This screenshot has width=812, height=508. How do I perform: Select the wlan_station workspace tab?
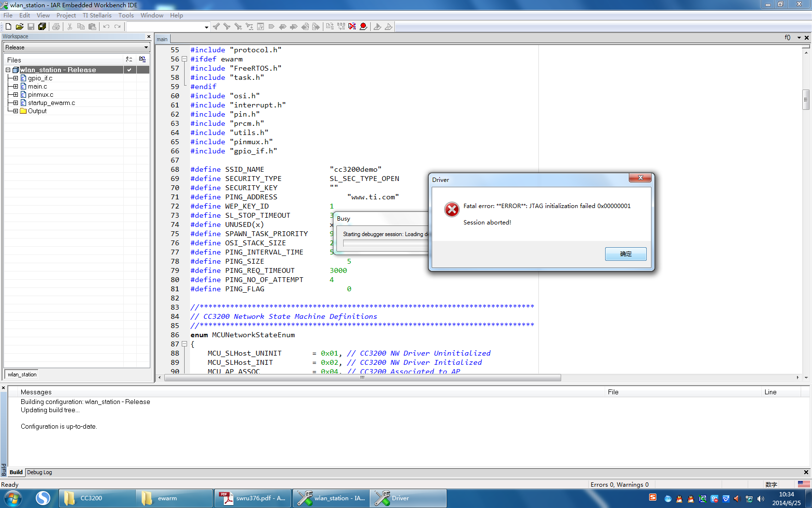pos(22,374)
